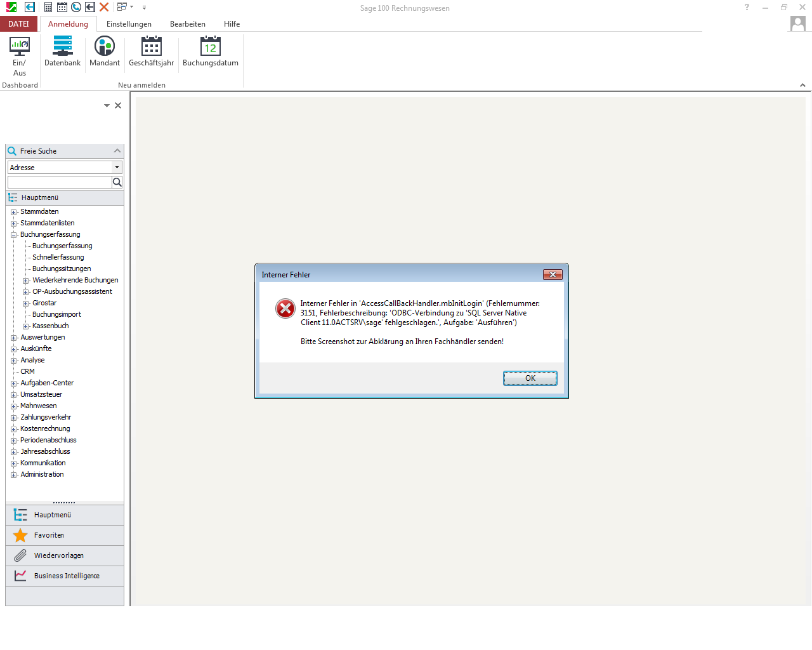Open the calculator in the quick access toolbar
The width and height of the screenshot is (812, 650).
[48, 7]
